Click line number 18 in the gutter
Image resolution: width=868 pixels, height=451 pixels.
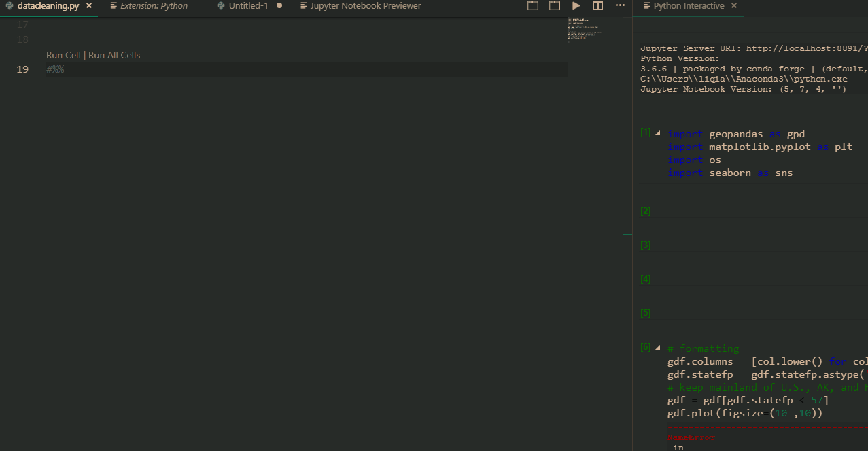(x=22, y=39)
